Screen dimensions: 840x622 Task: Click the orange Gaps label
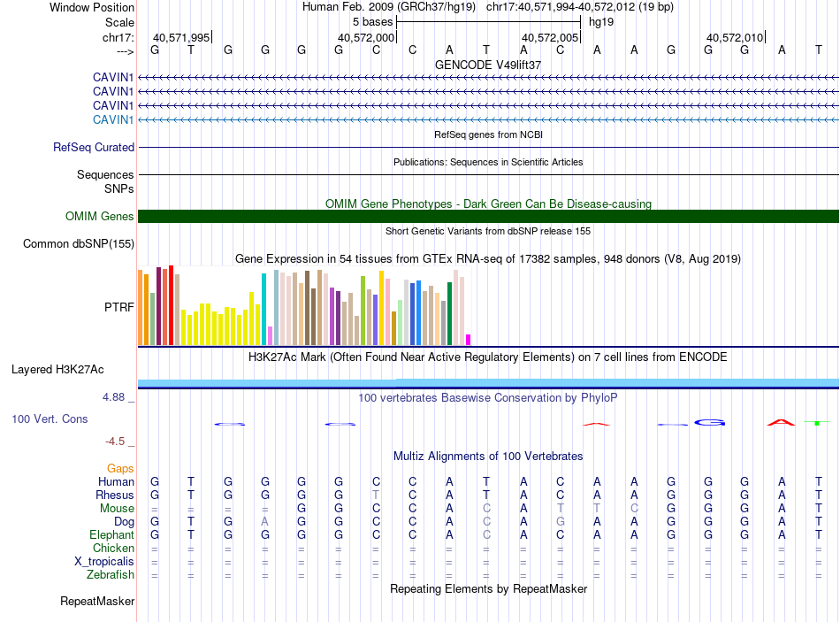pos(120,468)
